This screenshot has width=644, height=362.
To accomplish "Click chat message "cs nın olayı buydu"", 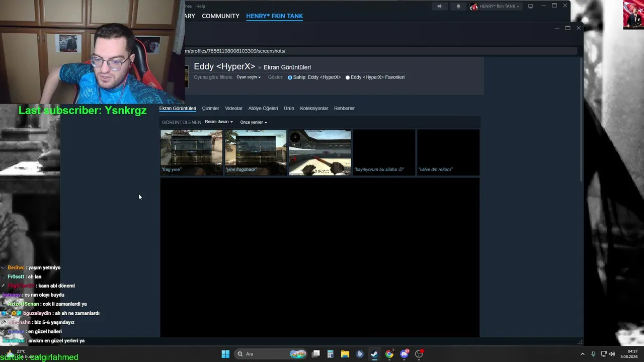I will pos(44,295).
